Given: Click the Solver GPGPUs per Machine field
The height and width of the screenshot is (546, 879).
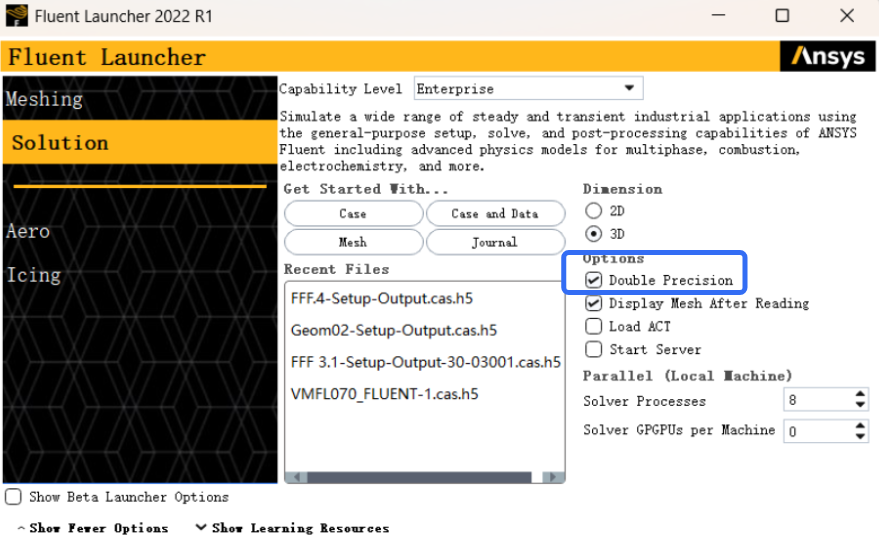Looking at the screenshot, I should tap(818, 431).
